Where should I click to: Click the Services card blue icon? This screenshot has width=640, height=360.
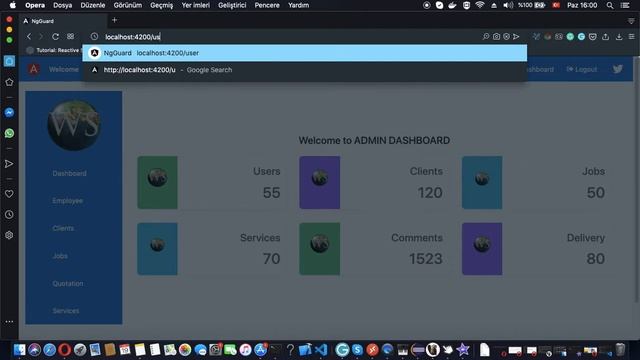pos(158,249)
